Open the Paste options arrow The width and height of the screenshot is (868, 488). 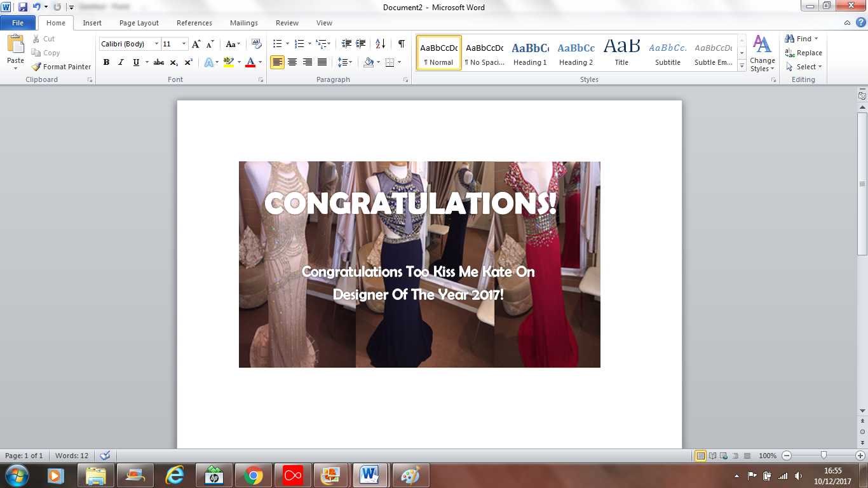[x=15, y=68]
